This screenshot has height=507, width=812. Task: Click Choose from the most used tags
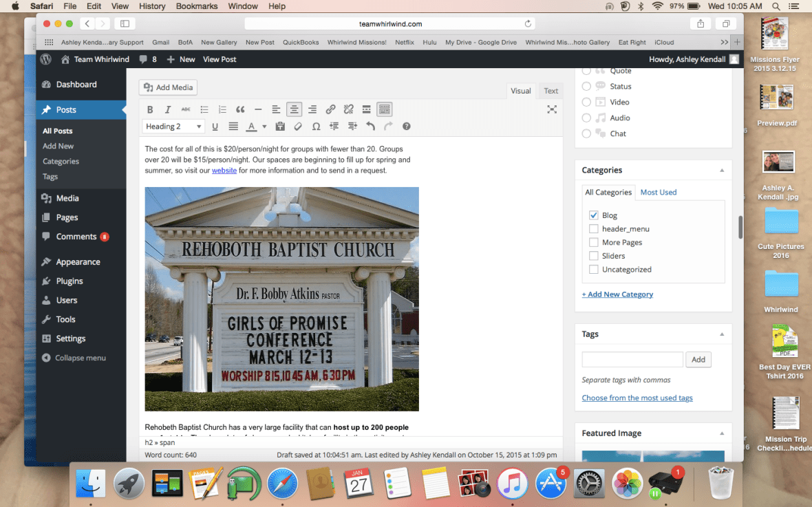coord(637,398)
